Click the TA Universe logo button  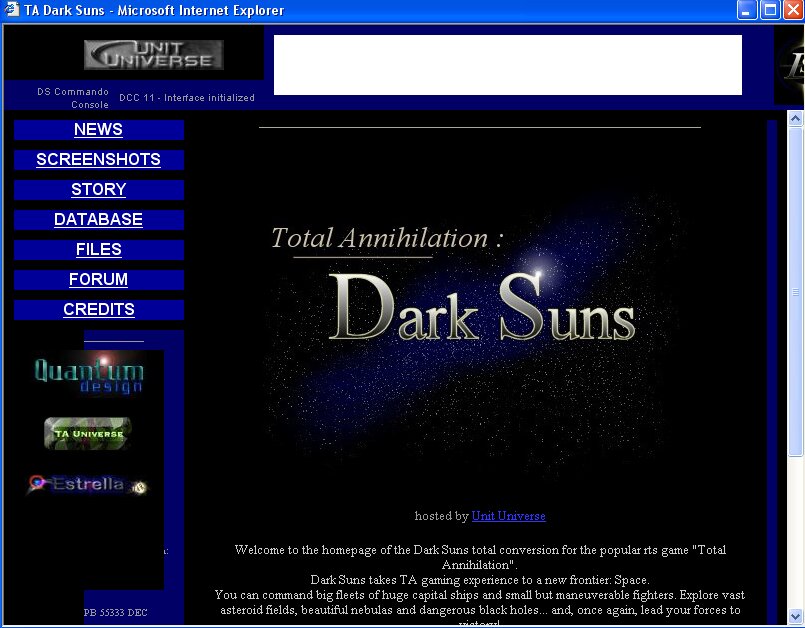pyautogui.click(x=88, y=433)
